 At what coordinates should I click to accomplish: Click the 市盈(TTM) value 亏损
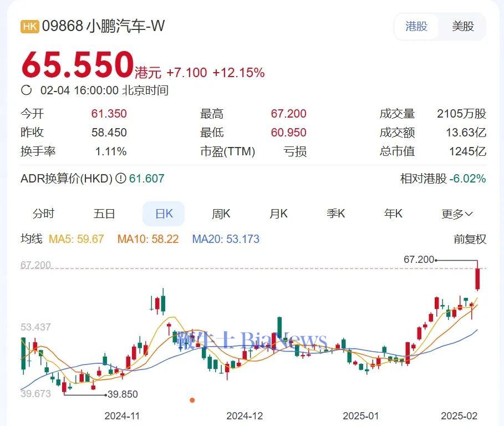tap(295, 151)
